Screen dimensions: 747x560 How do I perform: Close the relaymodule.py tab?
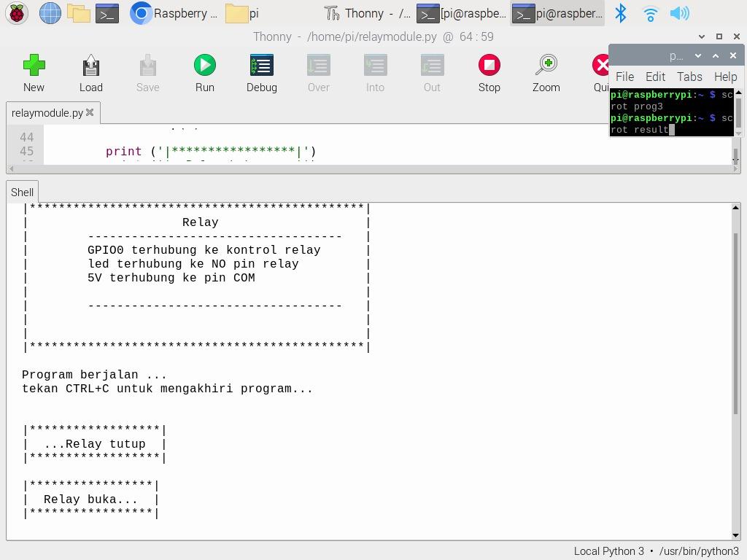[90, 112]
